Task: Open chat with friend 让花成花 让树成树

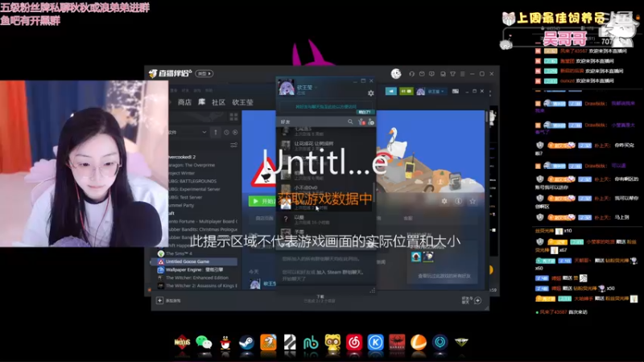Action: [327, 146]
